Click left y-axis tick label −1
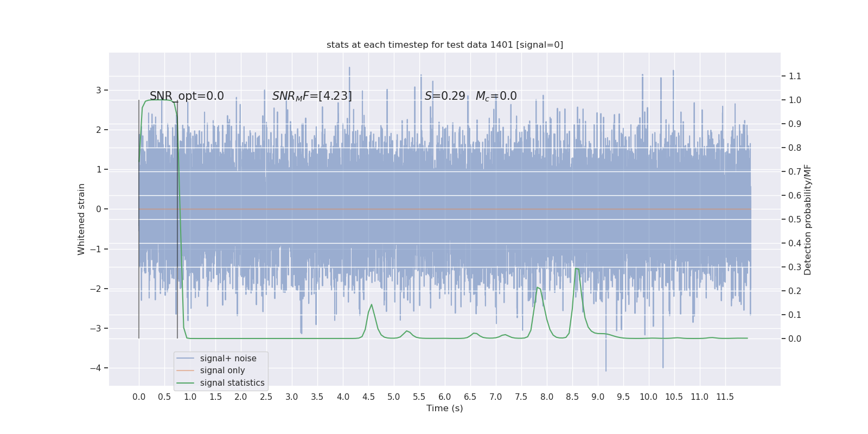The image size is (868, 434). (95, 249)
